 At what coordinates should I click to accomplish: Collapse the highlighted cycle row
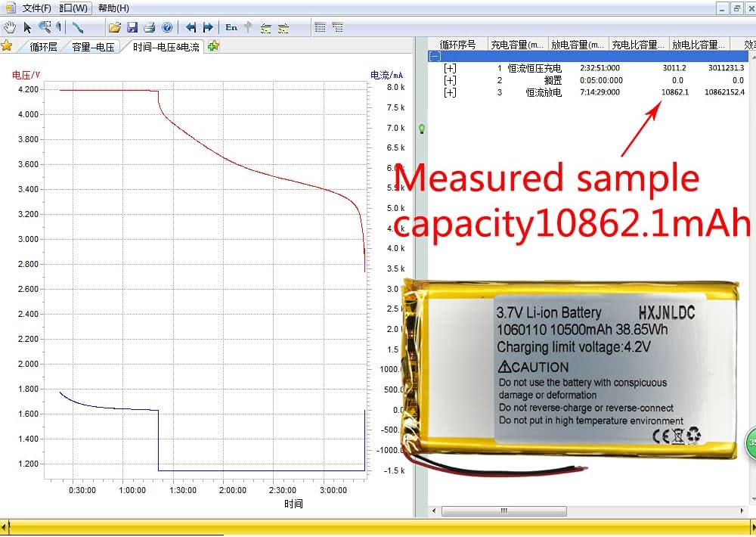pyautogui.click(x=435, y=56)
